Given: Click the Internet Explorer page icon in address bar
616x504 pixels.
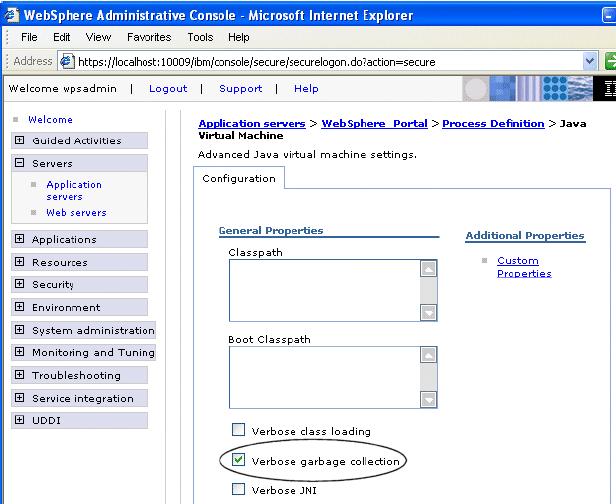Looking at the screenshot, I should (x=68, y=62).
